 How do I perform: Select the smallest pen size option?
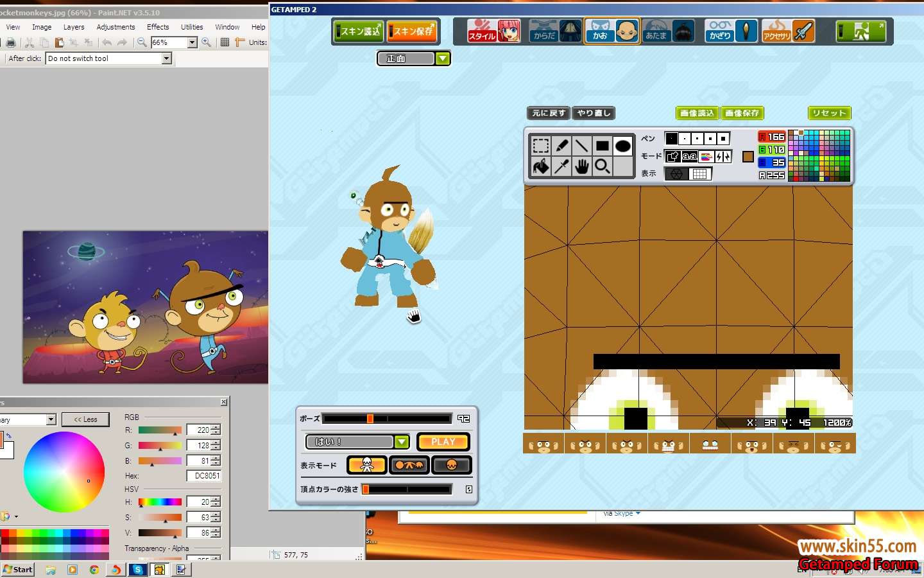[671, 138]
